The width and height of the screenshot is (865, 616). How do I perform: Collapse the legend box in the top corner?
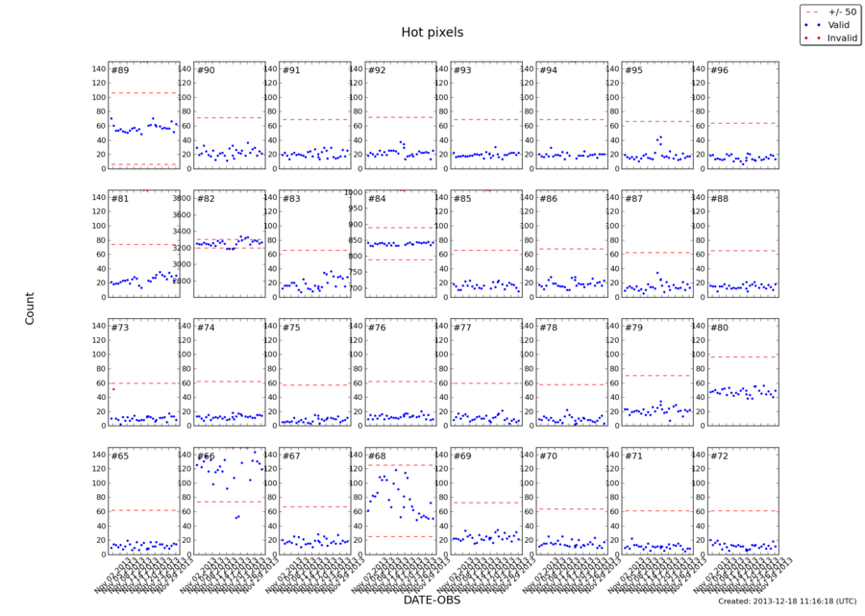coord(830,25)
